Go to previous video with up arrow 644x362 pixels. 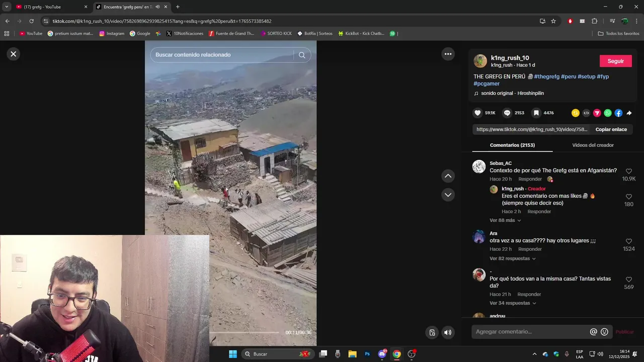point(448,176)
